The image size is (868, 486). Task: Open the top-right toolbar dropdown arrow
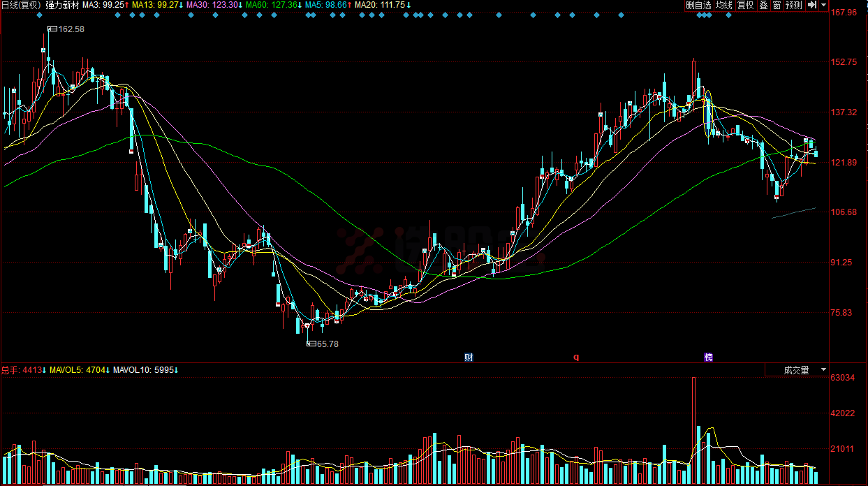(824, 5)
